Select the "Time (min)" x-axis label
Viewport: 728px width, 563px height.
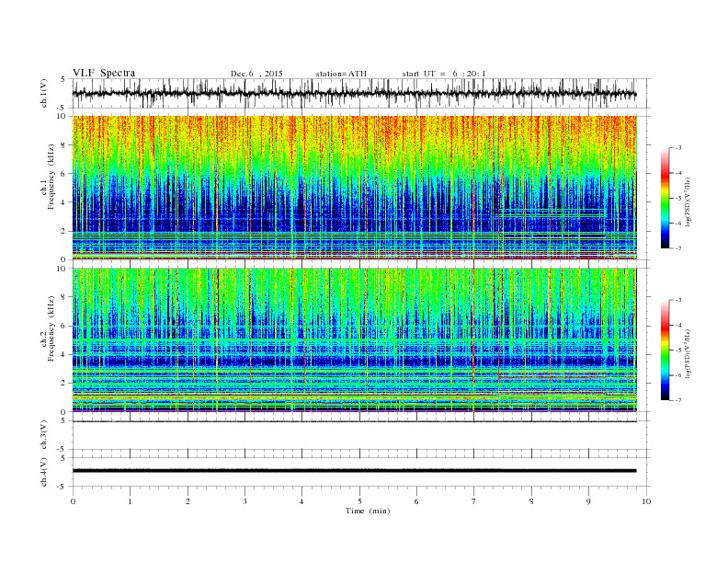coord(368,511)
